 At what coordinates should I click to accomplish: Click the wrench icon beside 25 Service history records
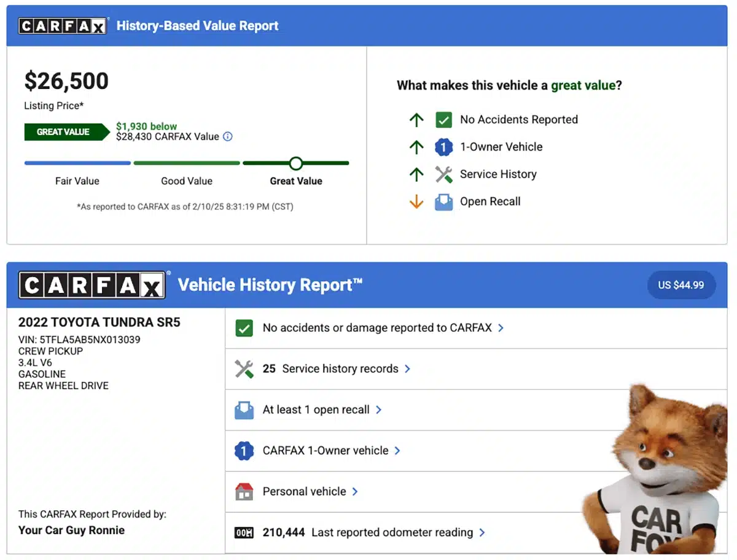coord(244,369)
